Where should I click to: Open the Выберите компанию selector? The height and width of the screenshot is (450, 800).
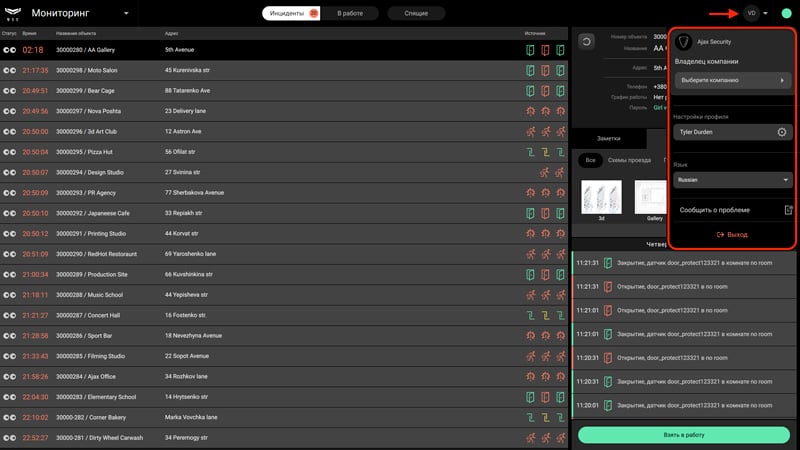tap(733, 80)
